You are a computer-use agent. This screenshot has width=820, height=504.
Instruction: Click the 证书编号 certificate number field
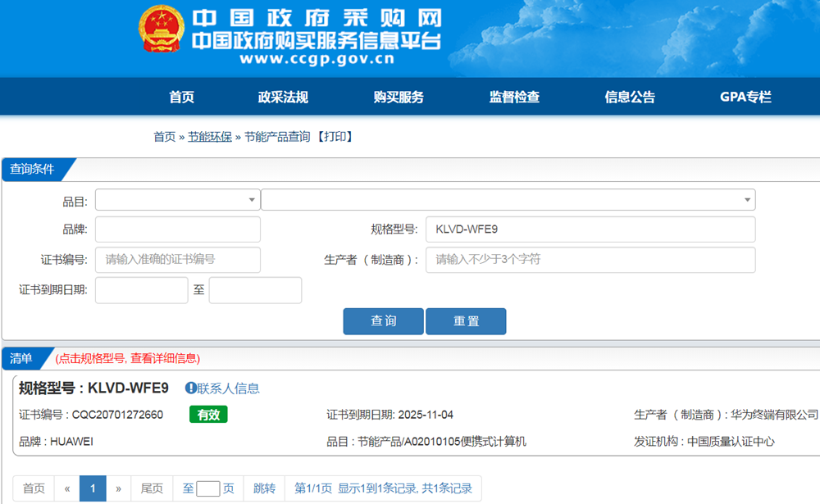point(177,260)
